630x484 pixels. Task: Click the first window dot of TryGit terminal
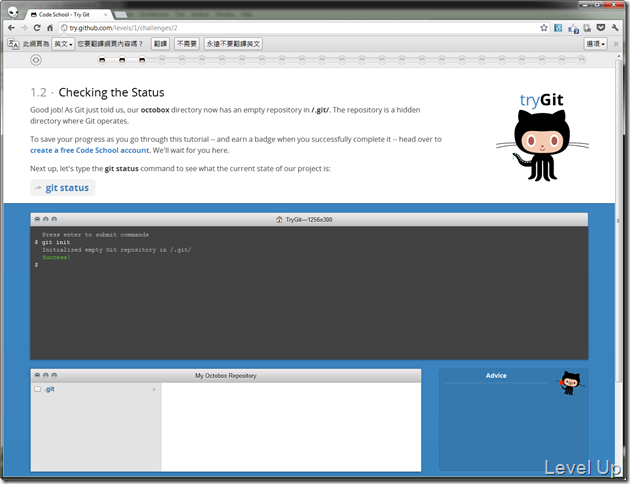(37, 219)
